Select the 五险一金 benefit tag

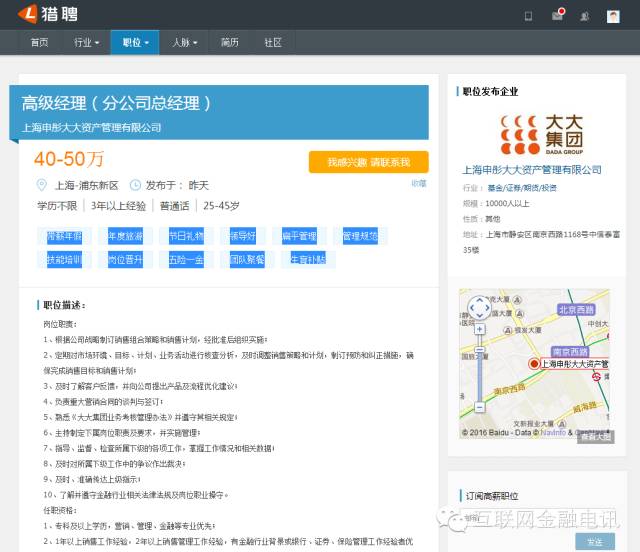[186, 260]
